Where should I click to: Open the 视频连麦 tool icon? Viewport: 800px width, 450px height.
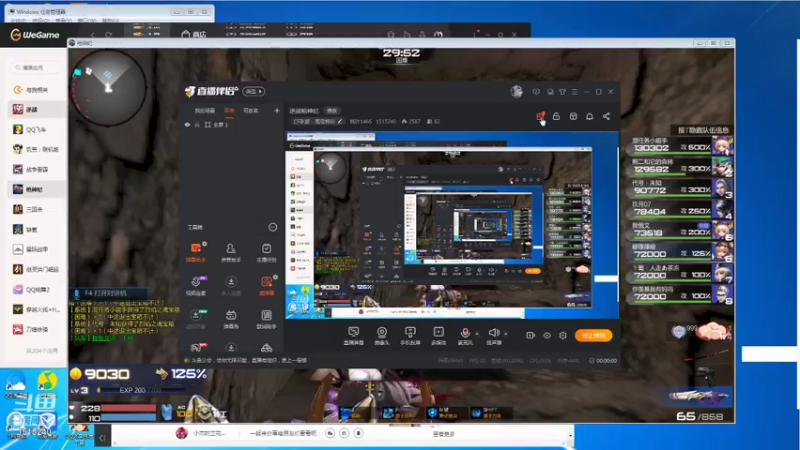point(195,285)
